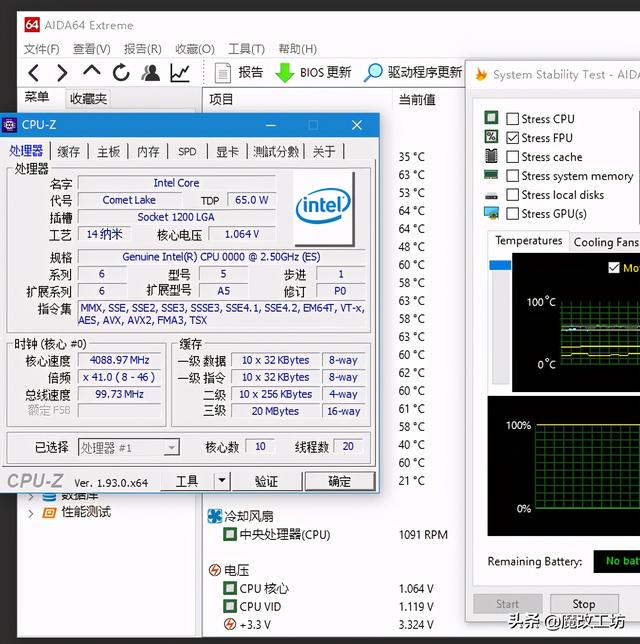Click the Stress system memory RAM icon
The height and width of the screenshot is (644, 640).
(x=491, y=175)
